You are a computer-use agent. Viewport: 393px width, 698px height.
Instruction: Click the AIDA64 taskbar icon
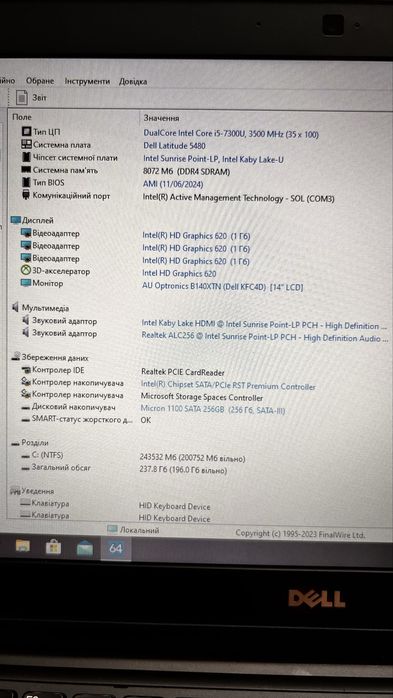coord(116,549)
